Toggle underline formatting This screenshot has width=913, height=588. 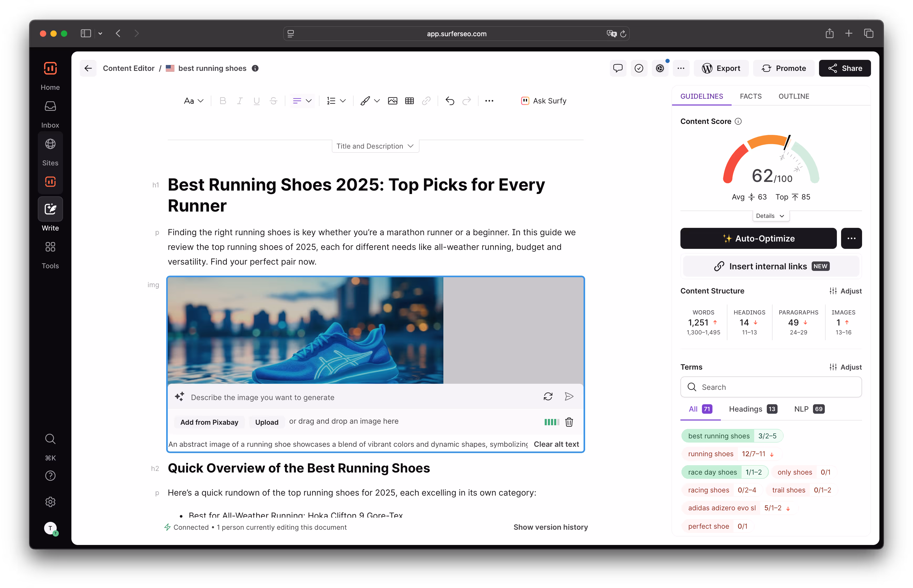(257, 101)
